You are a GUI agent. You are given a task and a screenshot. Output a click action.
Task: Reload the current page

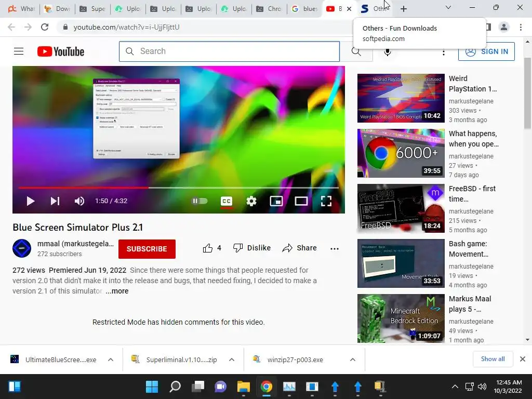coord(45,27)
